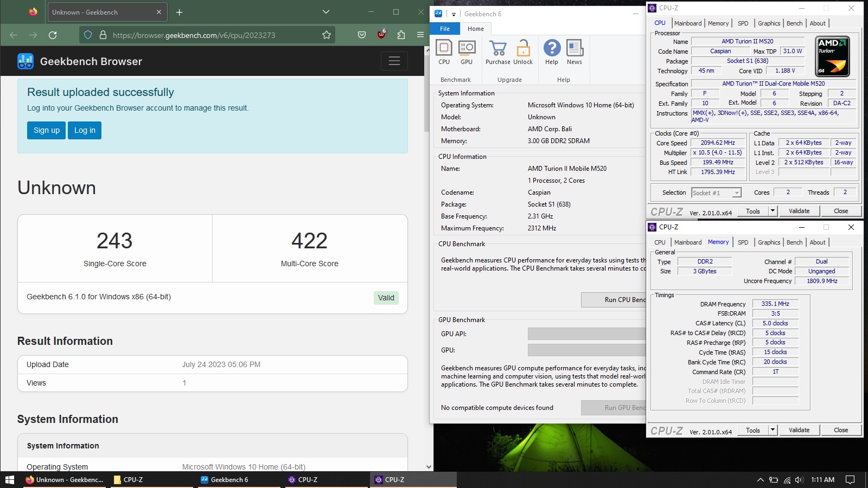Toggle the Geekbench Browser hamburger menu

[394, 61]
